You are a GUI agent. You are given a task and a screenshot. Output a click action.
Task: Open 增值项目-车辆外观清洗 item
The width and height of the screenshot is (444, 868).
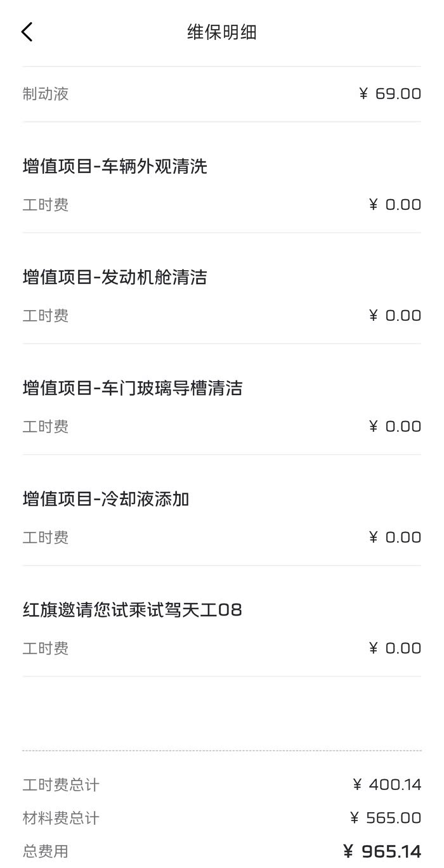(x=115, y=166)
